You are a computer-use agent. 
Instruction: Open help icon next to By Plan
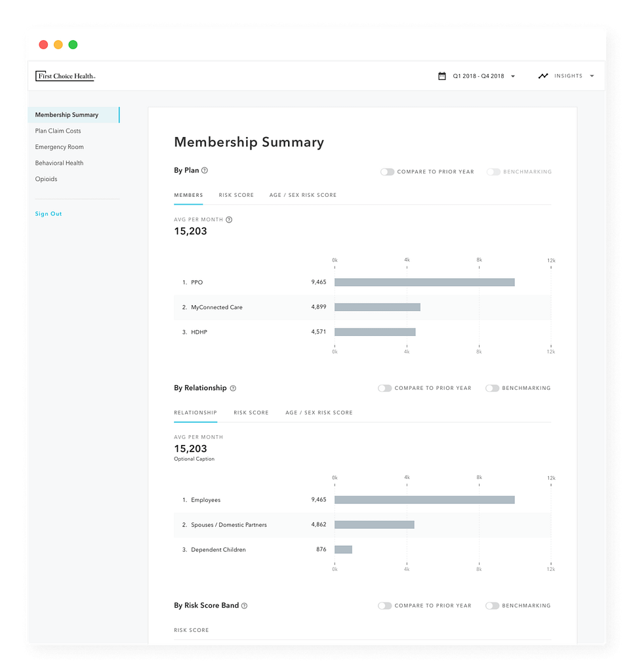coord(205,170)
